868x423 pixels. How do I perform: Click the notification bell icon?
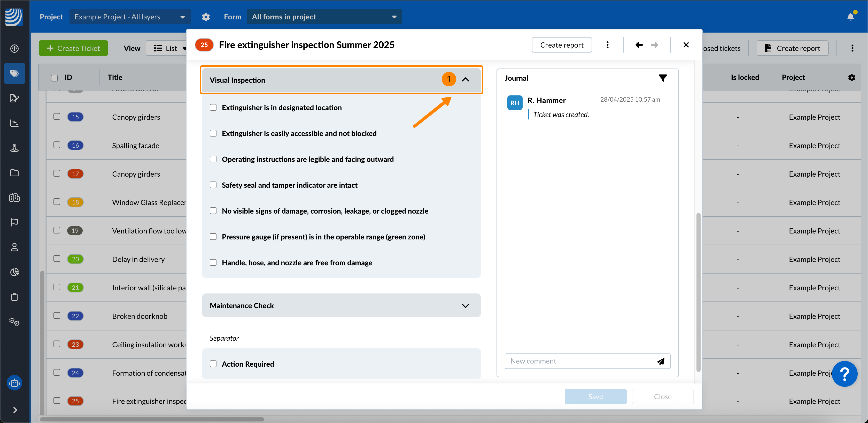(x=850, y=17)
